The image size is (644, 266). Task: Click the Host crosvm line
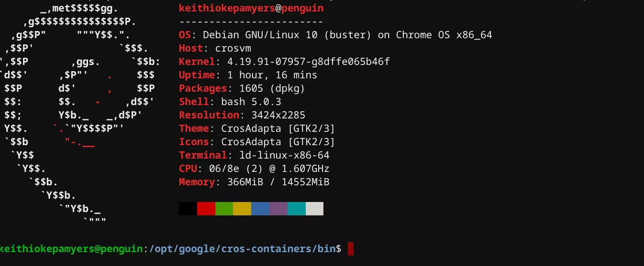pos(215,48)
